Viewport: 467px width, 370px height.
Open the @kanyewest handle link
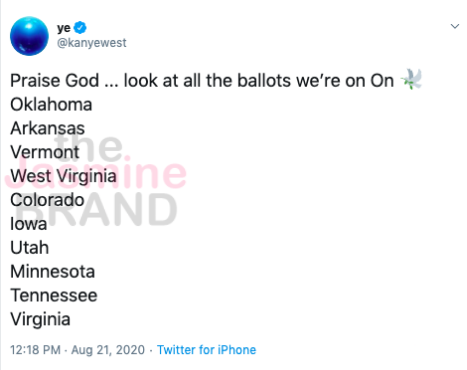click(x=92, y=43)
